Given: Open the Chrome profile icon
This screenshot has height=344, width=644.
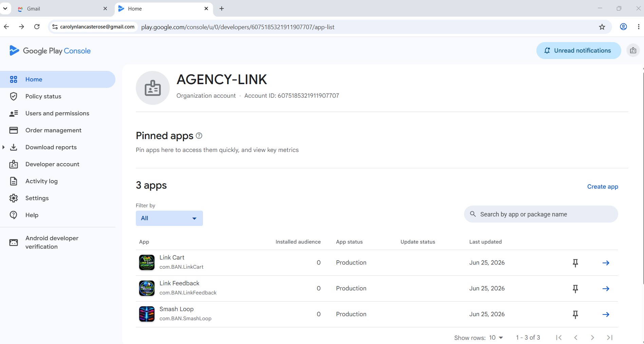Looking at the screenshot, I should pyautogui.click(x=623, y=27).
